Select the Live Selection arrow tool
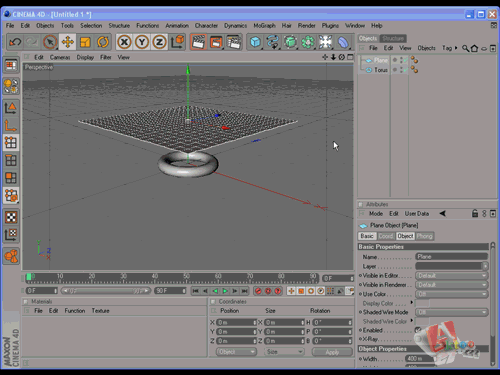The width and height of the screenshot is (500, 375). point(50,42)
